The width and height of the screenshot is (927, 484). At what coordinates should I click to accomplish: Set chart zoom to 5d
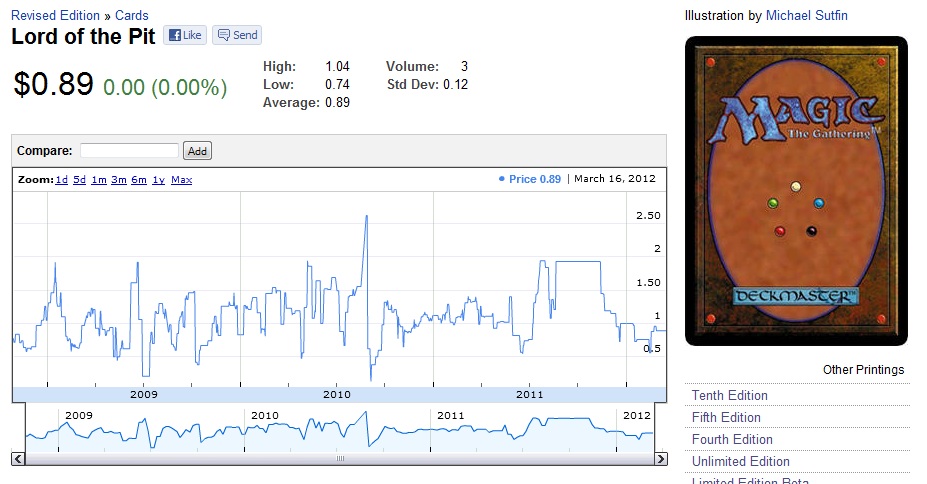80,180
